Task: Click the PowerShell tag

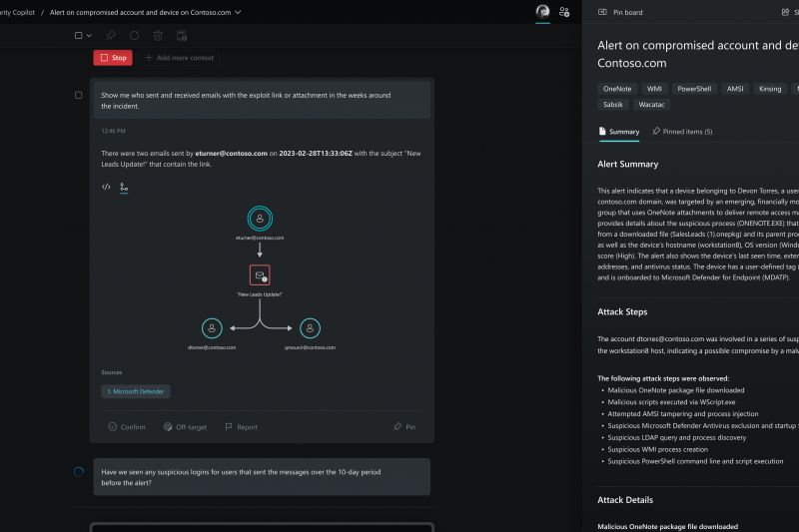Action: (x=694, y=89)
